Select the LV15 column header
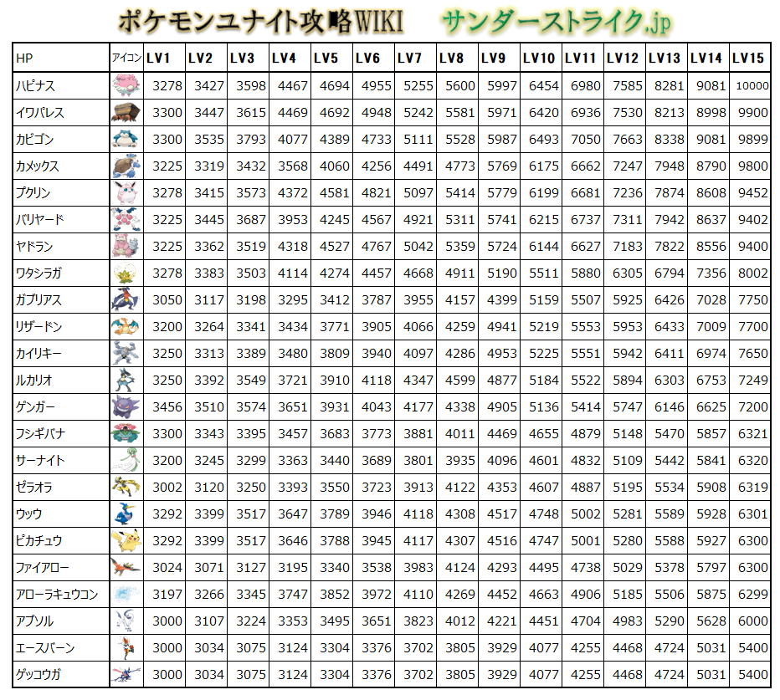 pyautogui.click(x=748, y=59)
